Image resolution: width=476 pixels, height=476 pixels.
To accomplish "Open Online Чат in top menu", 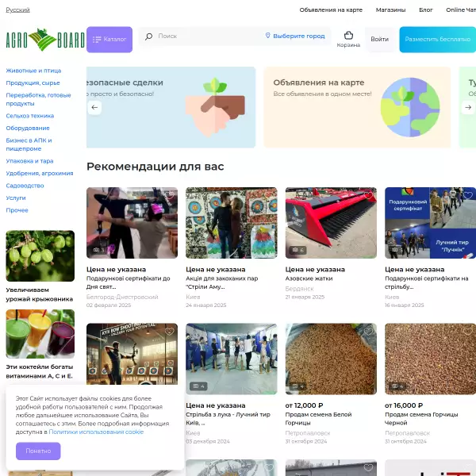I will coord(461,10).
